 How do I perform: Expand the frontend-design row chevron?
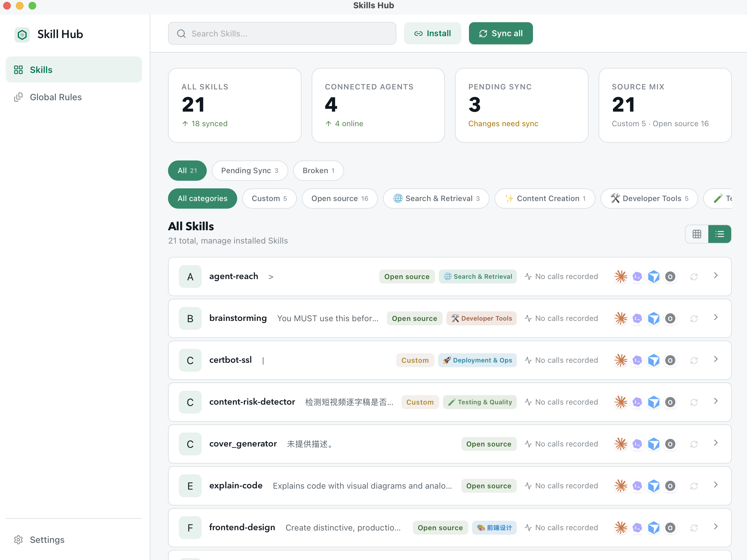click(716, 527)
